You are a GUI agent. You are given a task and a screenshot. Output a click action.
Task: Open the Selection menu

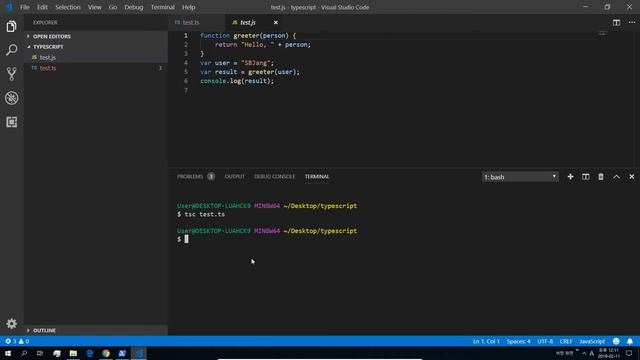pos(68,7)
